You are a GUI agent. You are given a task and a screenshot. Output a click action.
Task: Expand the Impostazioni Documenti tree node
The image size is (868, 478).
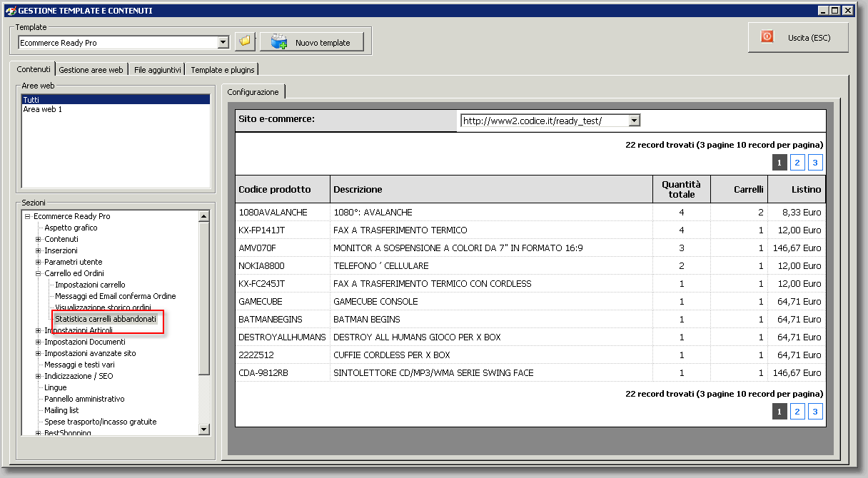[x=39, y=342]
